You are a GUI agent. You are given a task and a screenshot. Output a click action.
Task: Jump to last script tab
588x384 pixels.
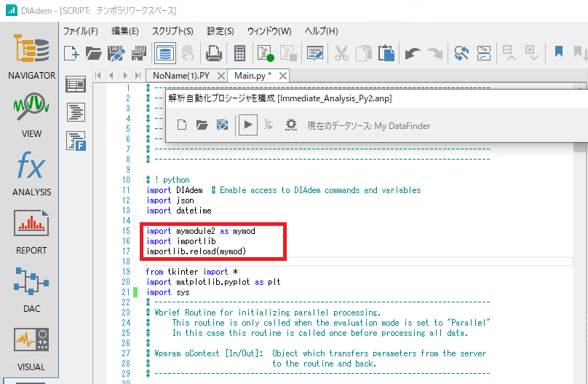138,76
